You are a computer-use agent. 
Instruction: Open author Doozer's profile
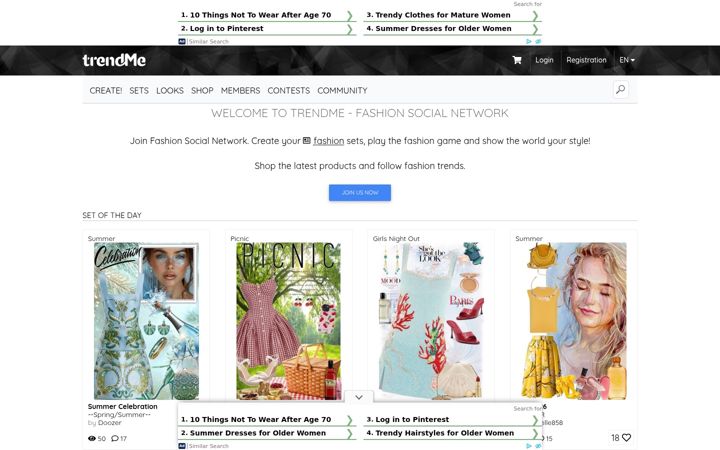click(110, 423)
